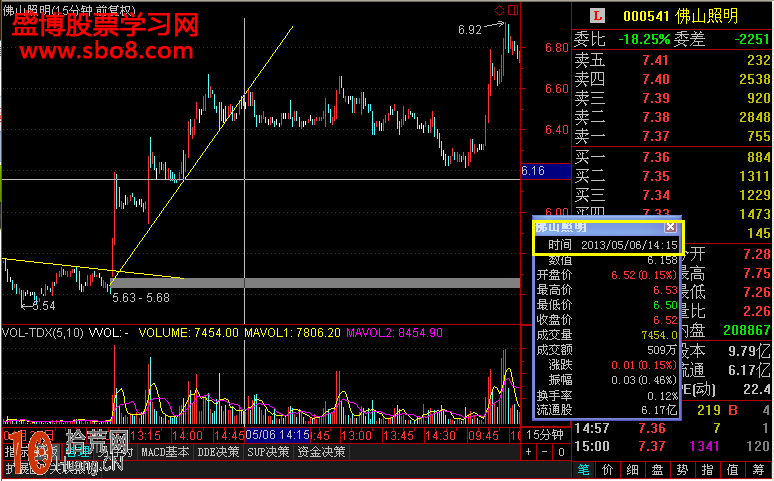Click the 6.80 price axis label
The height and width of the screenshot is (481, 774).
pyautogui.click(x=557, y=48)
